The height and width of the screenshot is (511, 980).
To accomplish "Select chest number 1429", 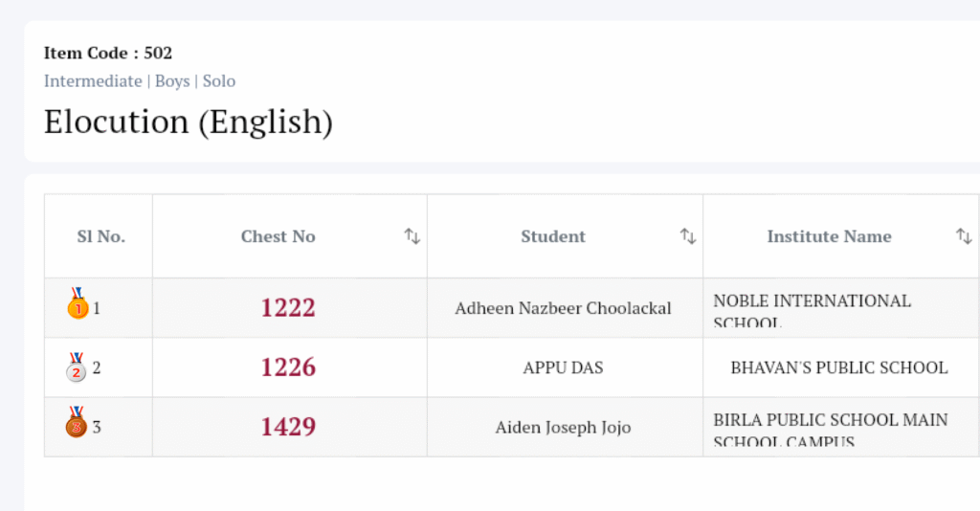I will [x=288, y=427].
